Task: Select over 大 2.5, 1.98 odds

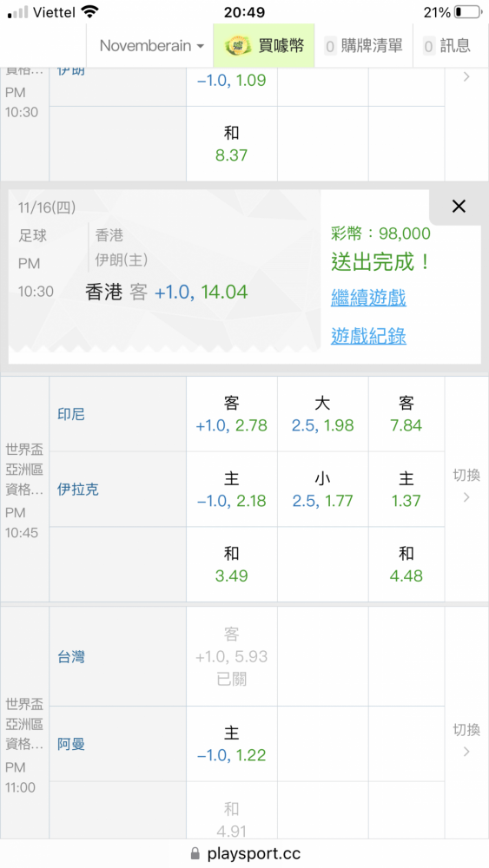Action: (323, 414)
